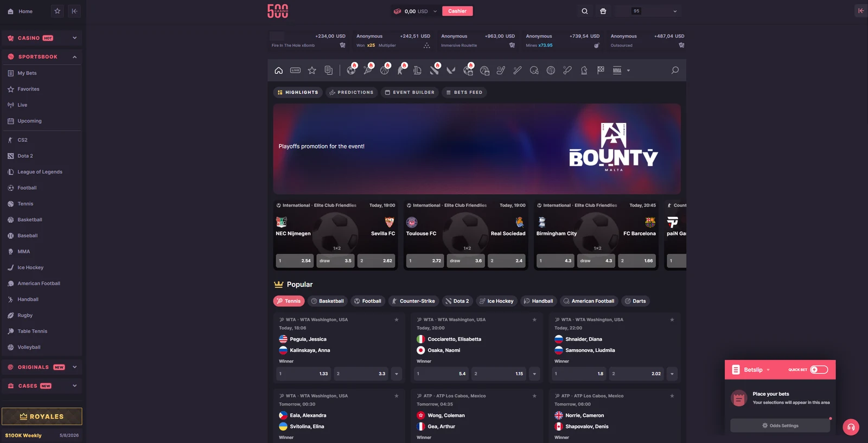Open the LIVE events icon in the sports toolbar
This screenshot has height=443, width=868.
pos(295,70)
